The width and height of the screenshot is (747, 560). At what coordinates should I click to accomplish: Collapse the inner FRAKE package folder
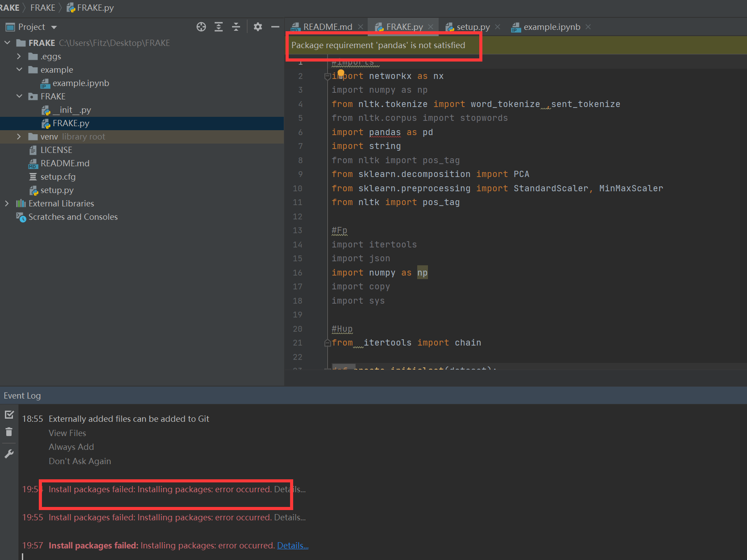click(19, 96)
